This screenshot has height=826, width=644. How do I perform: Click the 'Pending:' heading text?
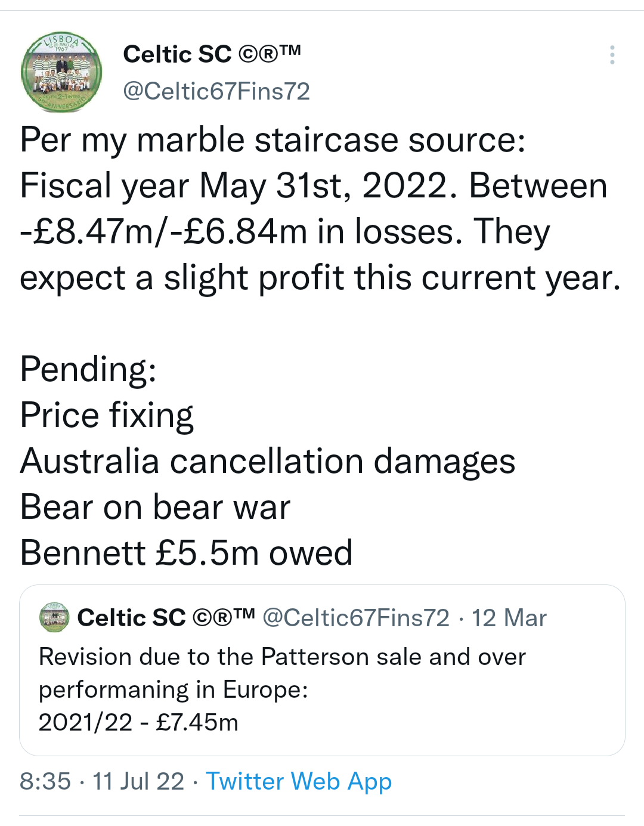click(x=88, y=369)
